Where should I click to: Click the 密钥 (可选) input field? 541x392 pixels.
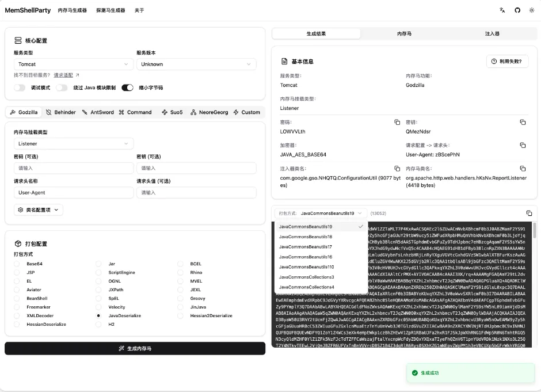[x=196, y=168]
